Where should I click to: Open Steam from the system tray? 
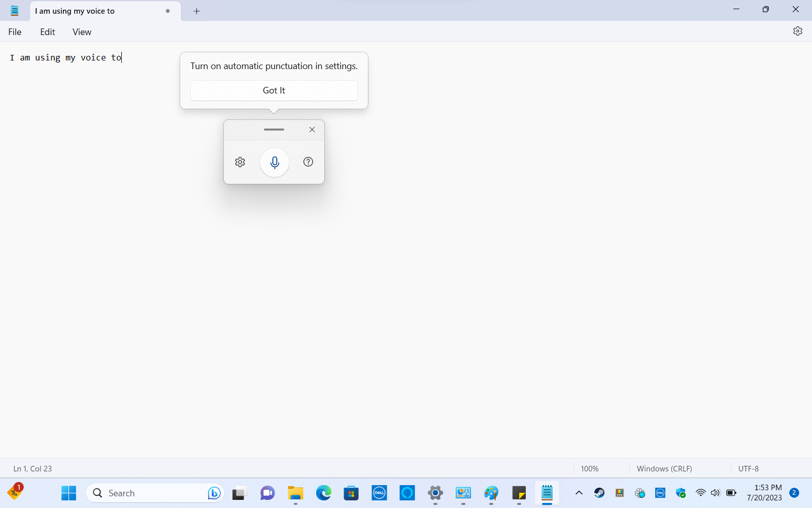(x=599, y=493)
